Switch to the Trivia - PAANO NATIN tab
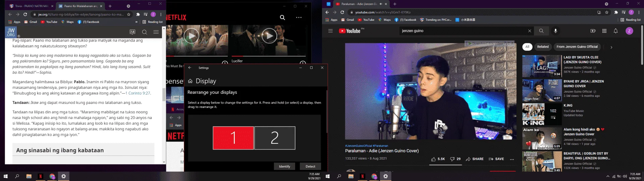This screenshot has width=644, height=181. 31,6
